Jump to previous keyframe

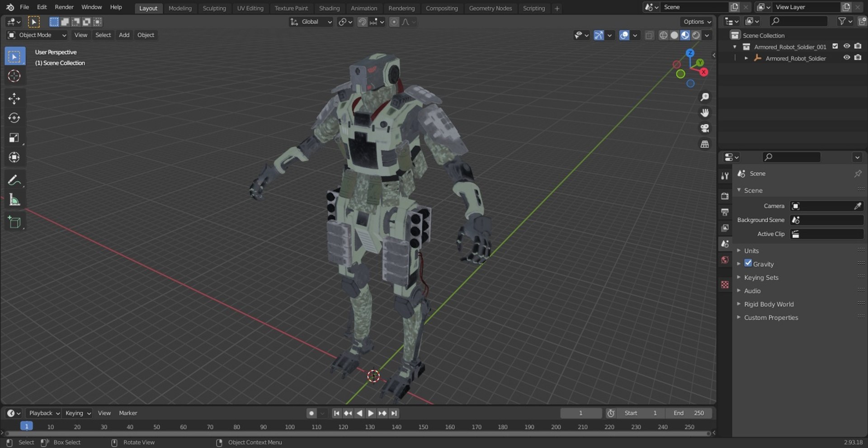point(348,413)
